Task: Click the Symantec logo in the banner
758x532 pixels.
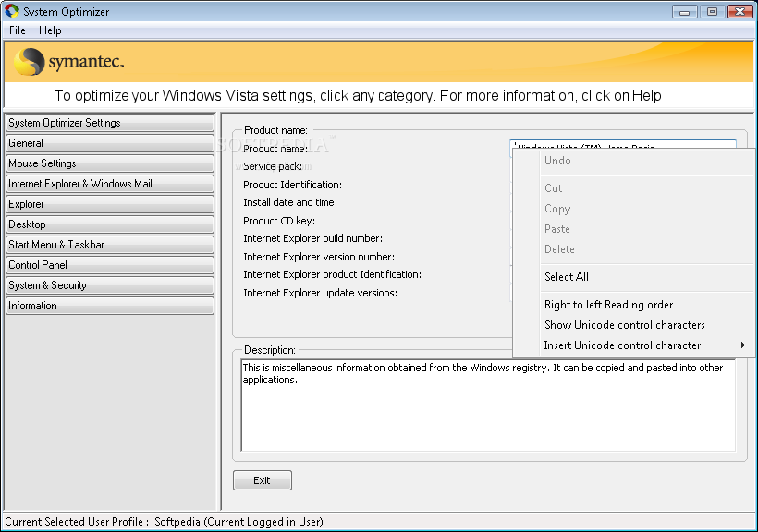Action: tap(69, 62)
